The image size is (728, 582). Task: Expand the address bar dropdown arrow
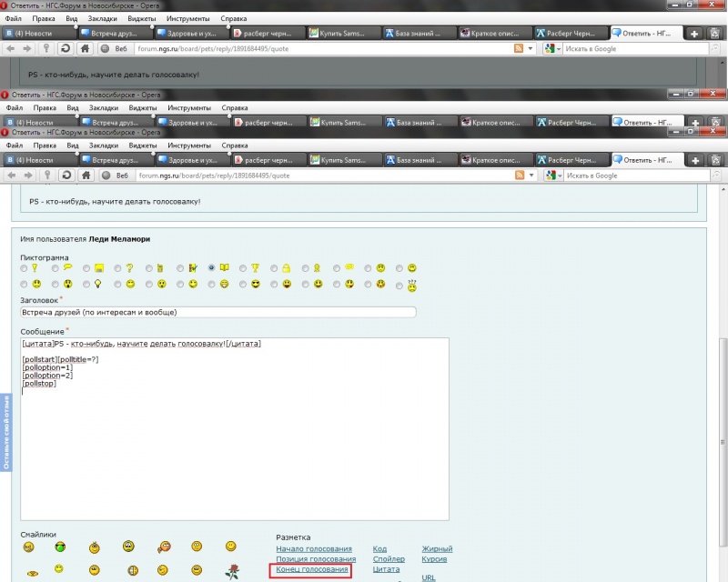(x=531, y=176)
